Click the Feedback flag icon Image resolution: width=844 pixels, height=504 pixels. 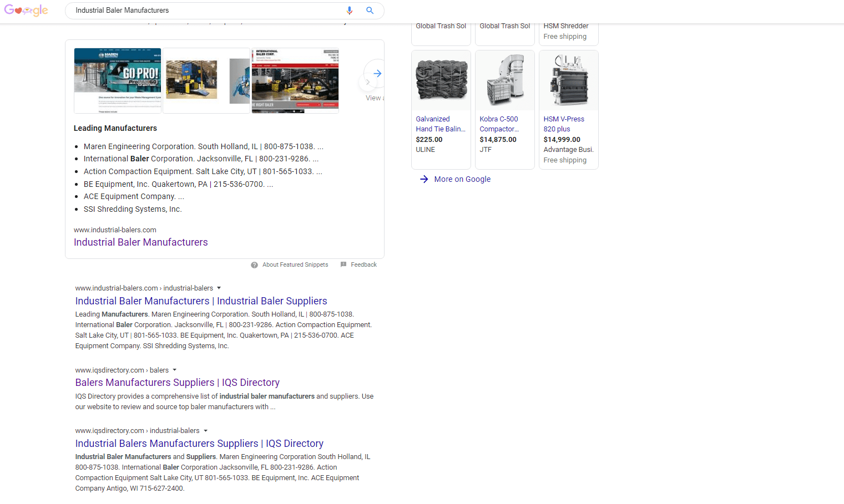coord(343,264)
